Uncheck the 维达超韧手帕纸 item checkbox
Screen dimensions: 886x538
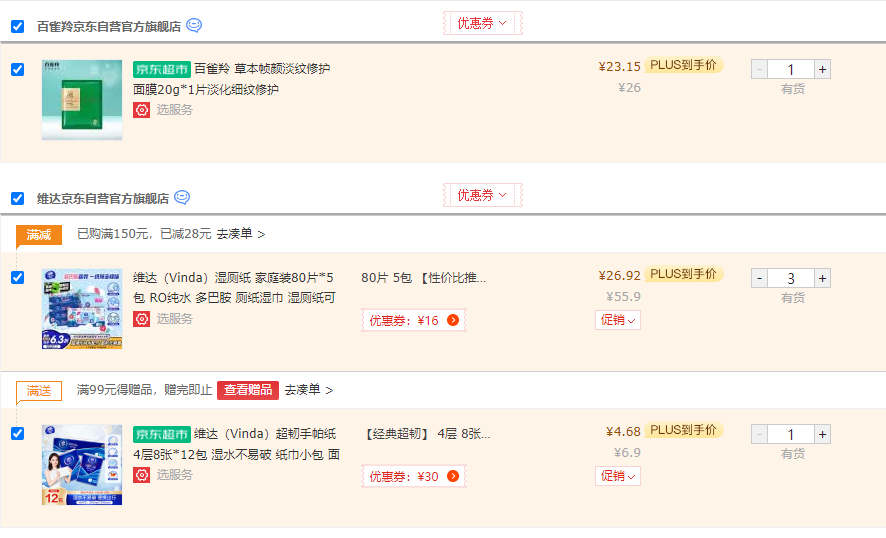coord(18,433)
